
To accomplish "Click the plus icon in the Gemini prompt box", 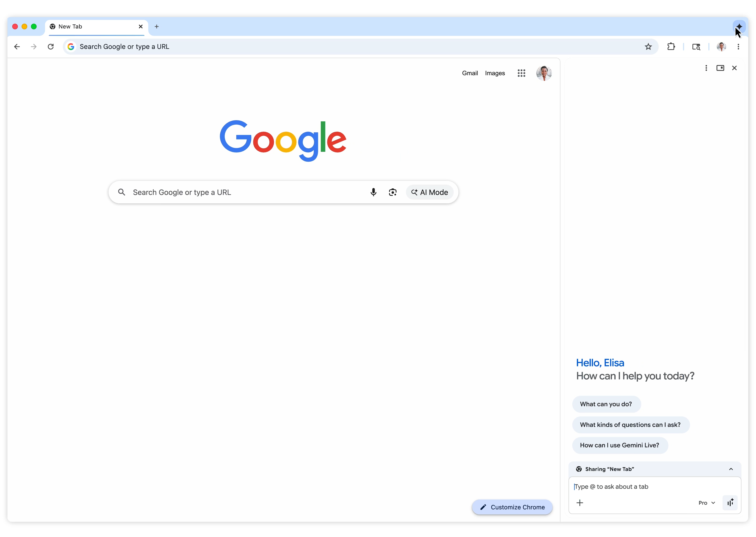I will pyautogui.click(x=580, y=503).
